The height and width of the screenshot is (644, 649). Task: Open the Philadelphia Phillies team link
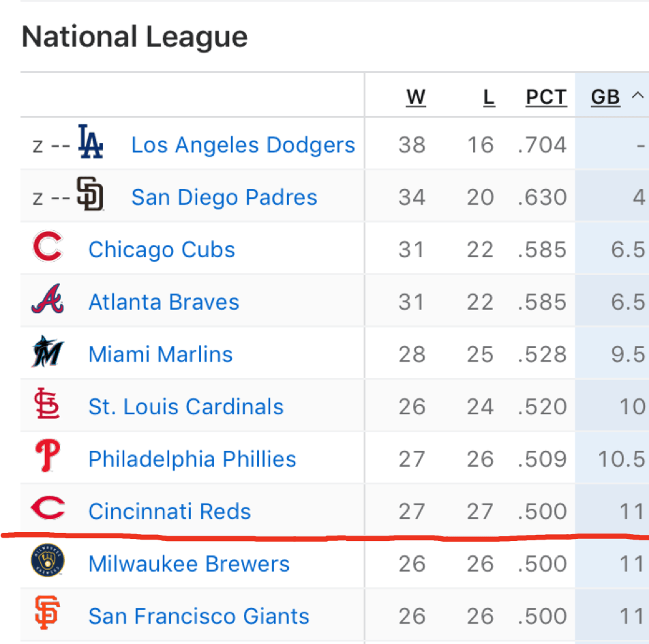click(192, 459)
